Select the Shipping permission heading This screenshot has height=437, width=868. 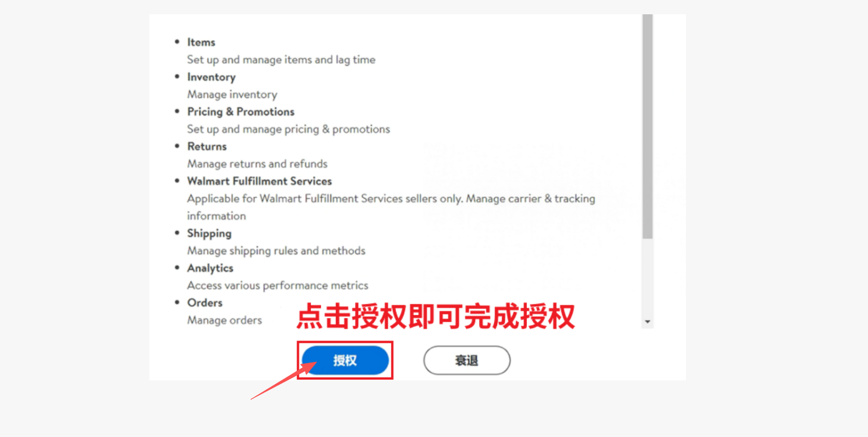[209, 233]
